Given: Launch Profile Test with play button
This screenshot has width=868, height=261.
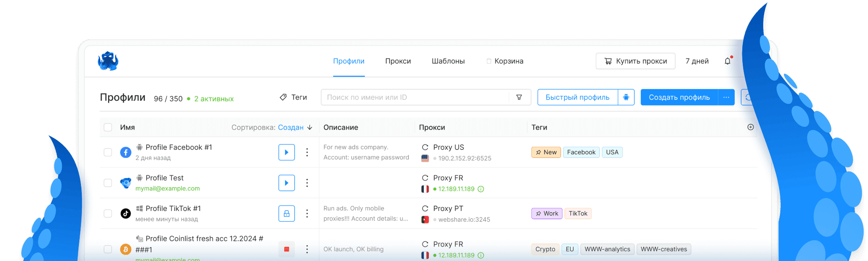Looking at the screenshot, I should click(286, 183).
